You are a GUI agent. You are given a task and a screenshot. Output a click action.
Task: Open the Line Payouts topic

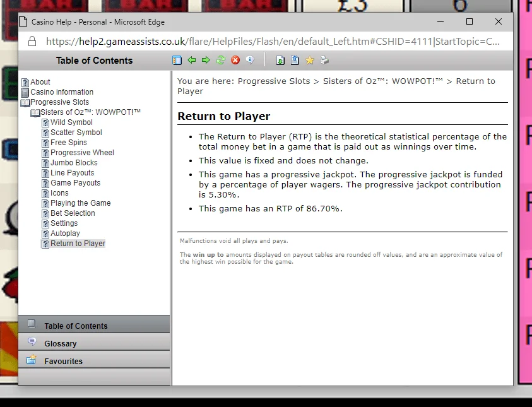click(73, 173)
